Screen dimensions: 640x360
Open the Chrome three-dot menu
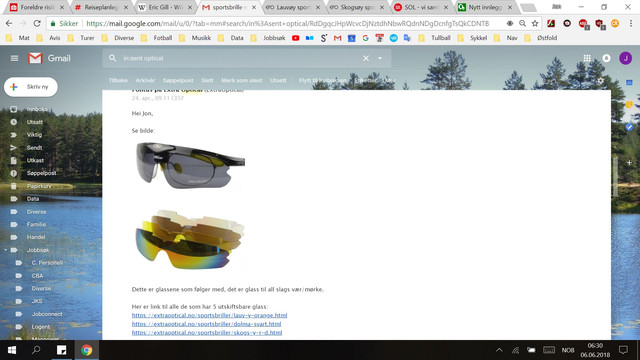[631, 24]
